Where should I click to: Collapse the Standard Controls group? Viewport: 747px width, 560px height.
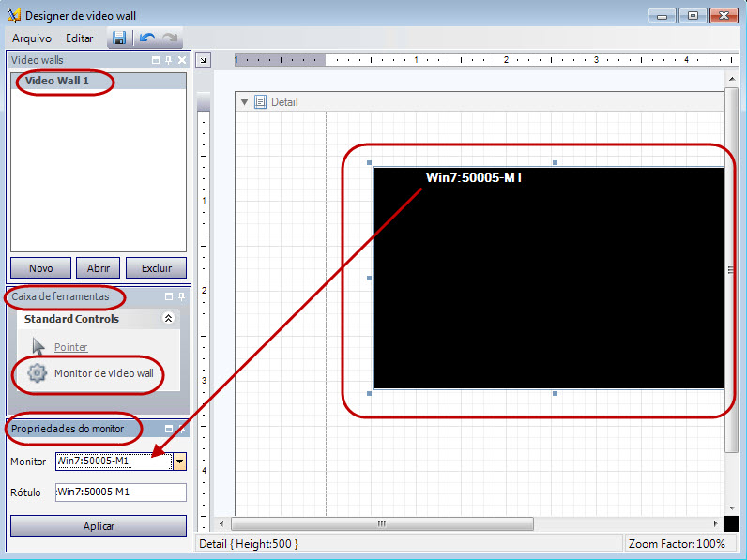(x=168, y=318)
